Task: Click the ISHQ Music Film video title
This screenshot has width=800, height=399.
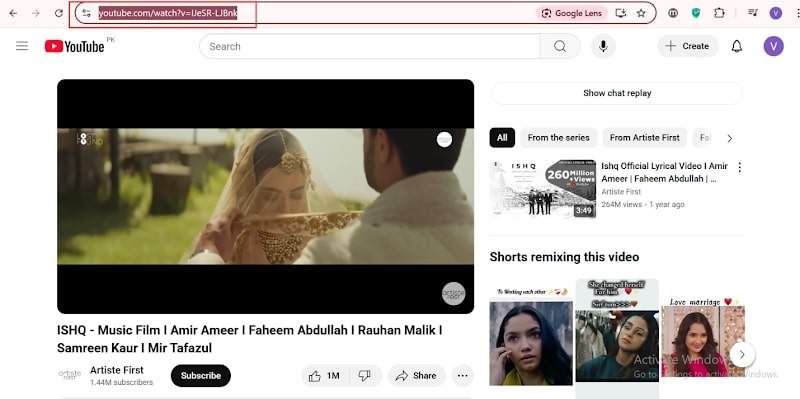Action: (x=249, y=339)
